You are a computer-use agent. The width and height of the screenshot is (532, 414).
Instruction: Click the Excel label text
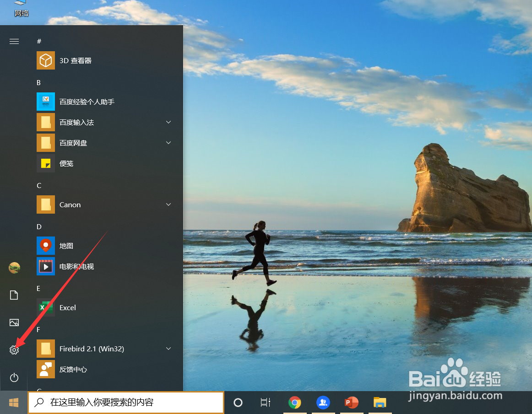[x=67, y=307]
